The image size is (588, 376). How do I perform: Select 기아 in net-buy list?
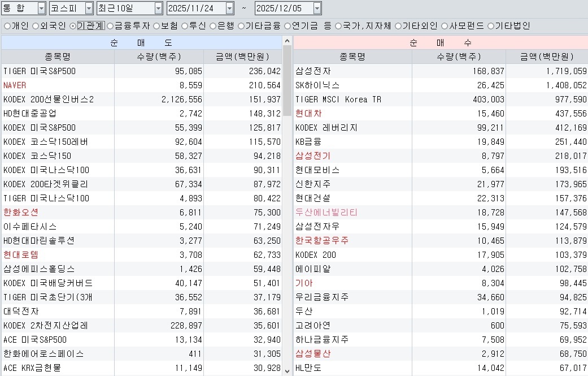tap(441, 283)
